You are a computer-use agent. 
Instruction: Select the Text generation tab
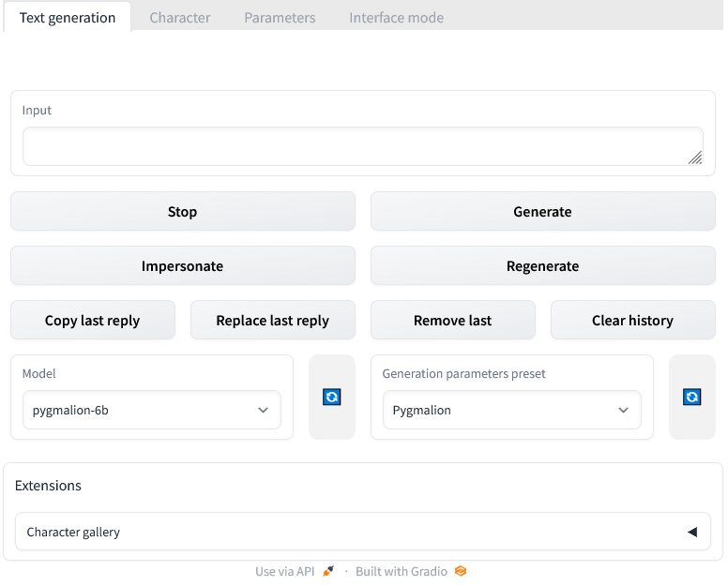68,18
